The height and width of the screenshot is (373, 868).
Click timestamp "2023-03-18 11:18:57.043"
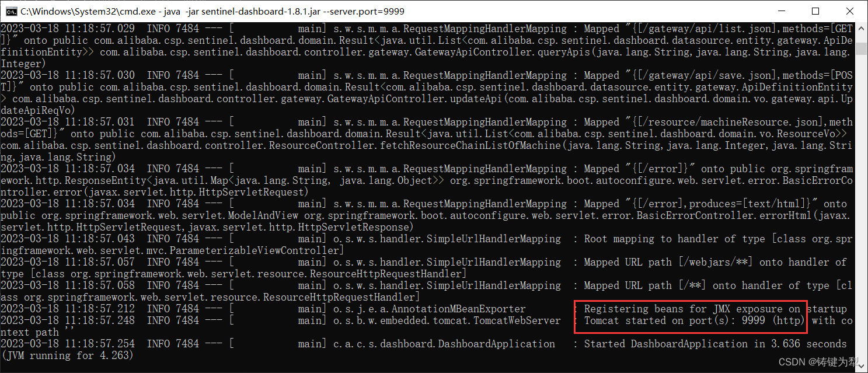tap(68, 239)
